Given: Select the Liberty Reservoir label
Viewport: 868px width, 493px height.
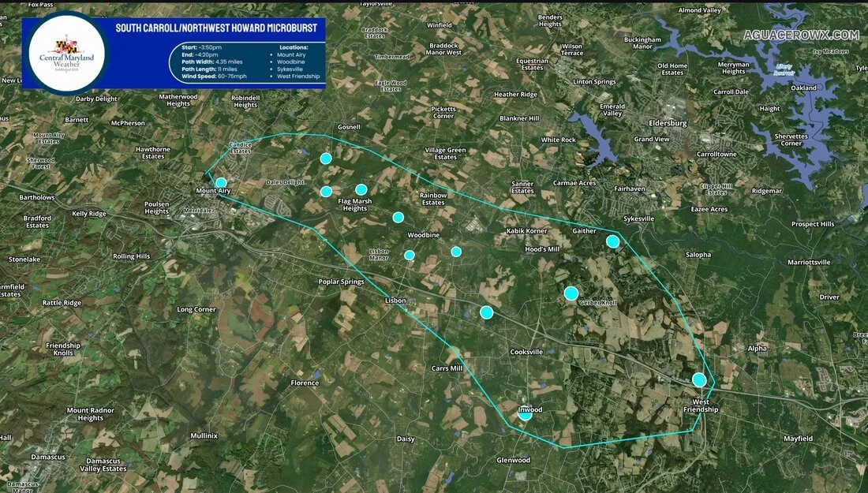Looking at the screenshot, I should (x=784, y=69).
